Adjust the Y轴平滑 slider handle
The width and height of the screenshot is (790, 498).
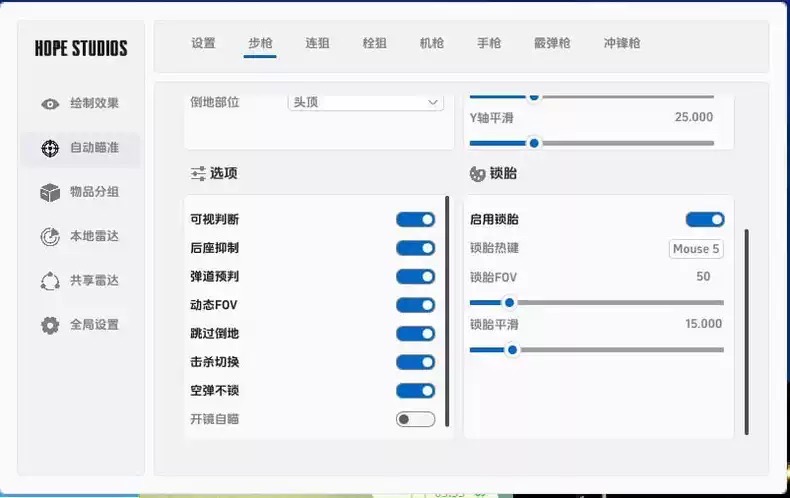click(x=534, y=143)
